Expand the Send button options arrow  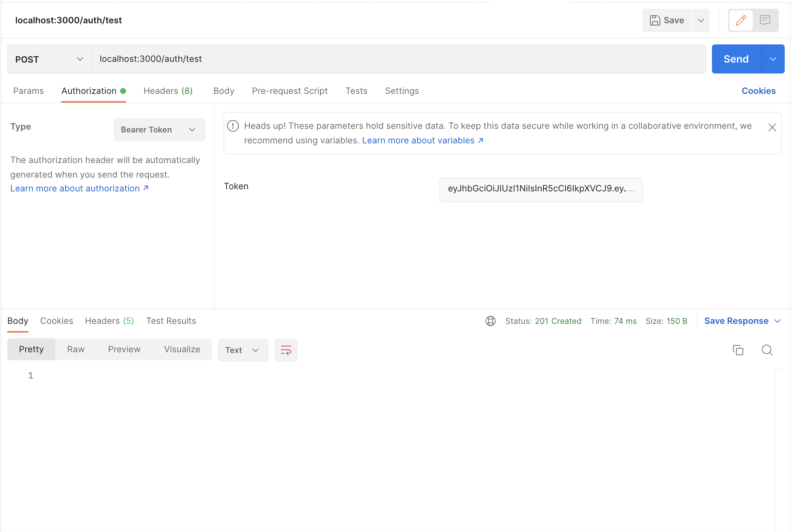click(x=773, y=59)
